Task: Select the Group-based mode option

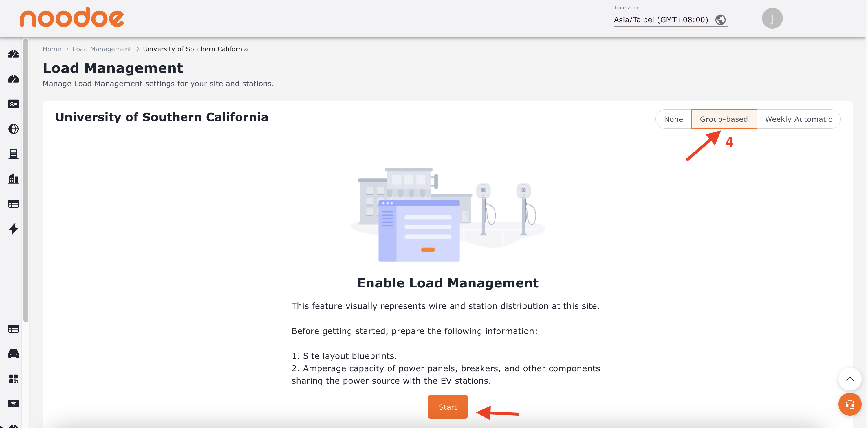Action: tap(724, 119)
